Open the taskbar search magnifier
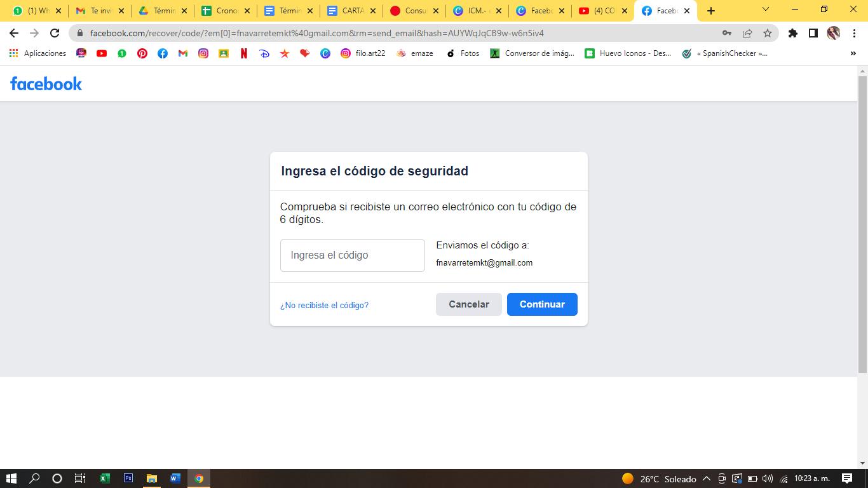The height and width of the screenshot is (488, 868). click(34, 478)
